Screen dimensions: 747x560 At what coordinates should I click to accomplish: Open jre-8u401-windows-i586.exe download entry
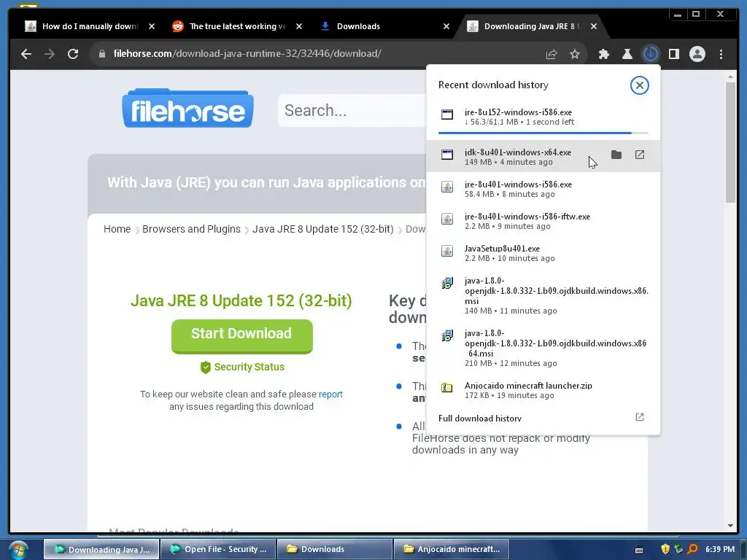[543, 189]
